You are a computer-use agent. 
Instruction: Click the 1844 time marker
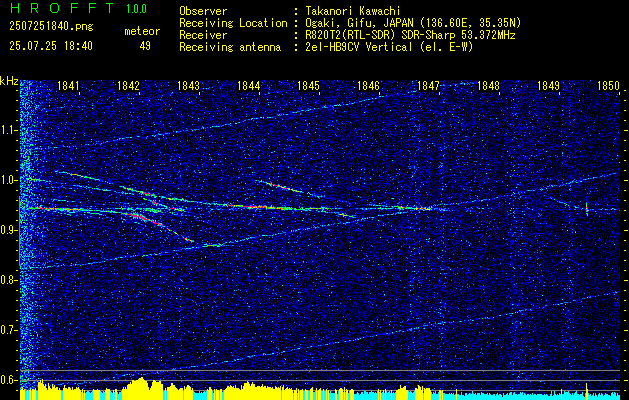[x=248, y=86]
